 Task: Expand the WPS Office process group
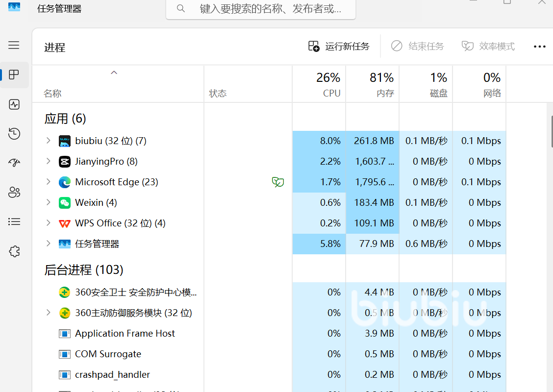coord(48,223)
